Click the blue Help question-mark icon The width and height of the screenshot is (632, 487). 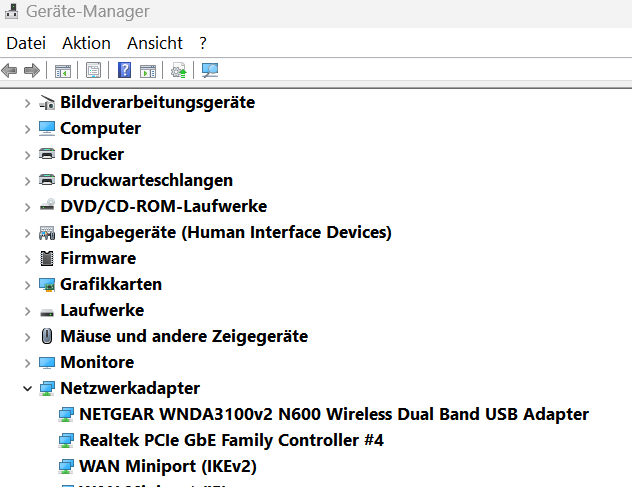(124, 71)
